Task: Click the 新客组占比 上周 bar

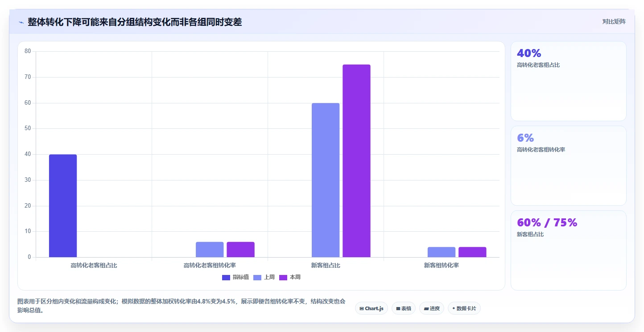Action: tap(326, 180)
